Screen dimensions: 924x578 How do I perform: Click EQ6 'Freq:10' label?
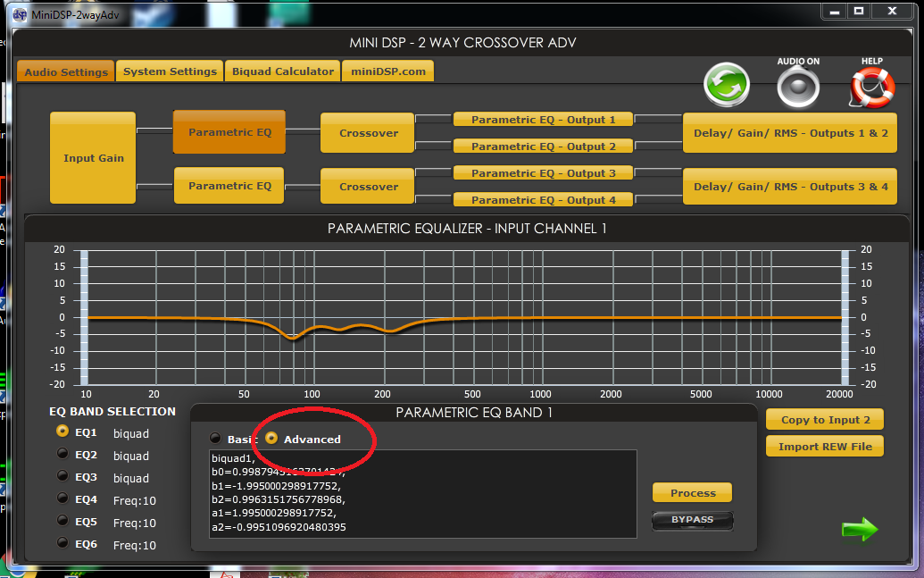point(134,545)
